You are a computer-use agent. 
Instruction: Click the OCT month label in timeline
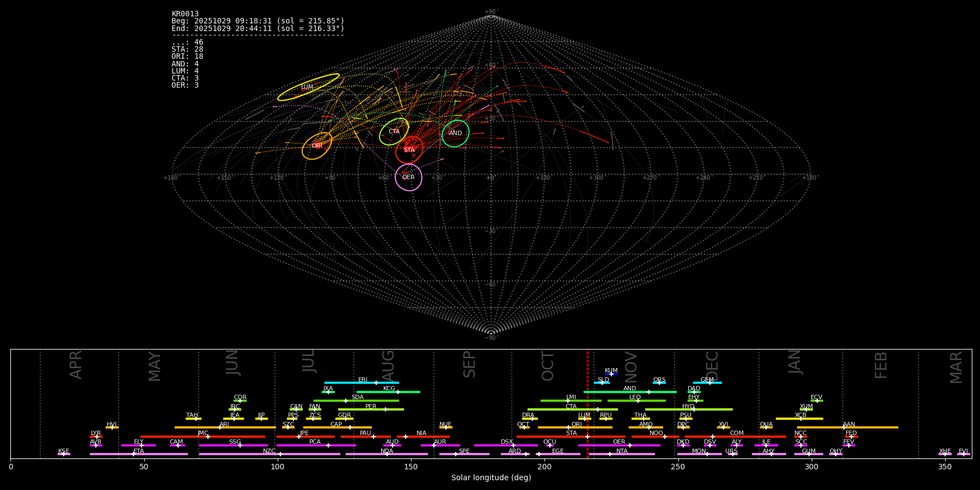[x=548, y=366]
